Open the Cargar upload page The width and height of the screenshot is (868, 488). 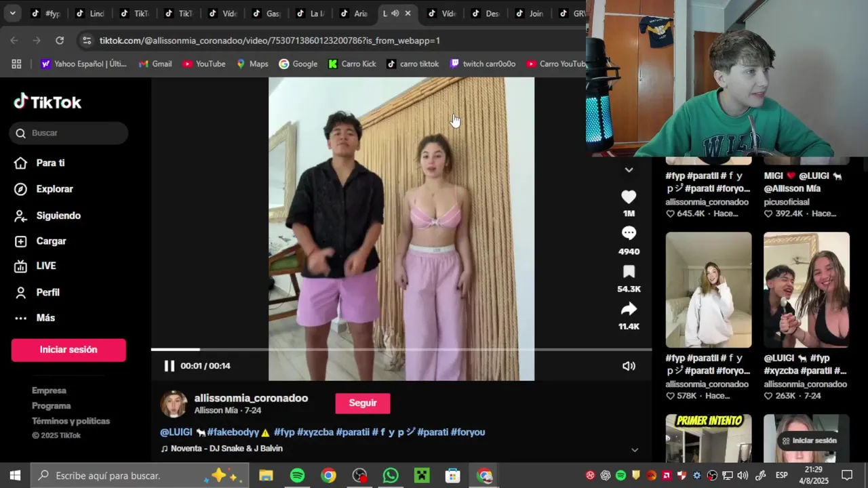40,241
